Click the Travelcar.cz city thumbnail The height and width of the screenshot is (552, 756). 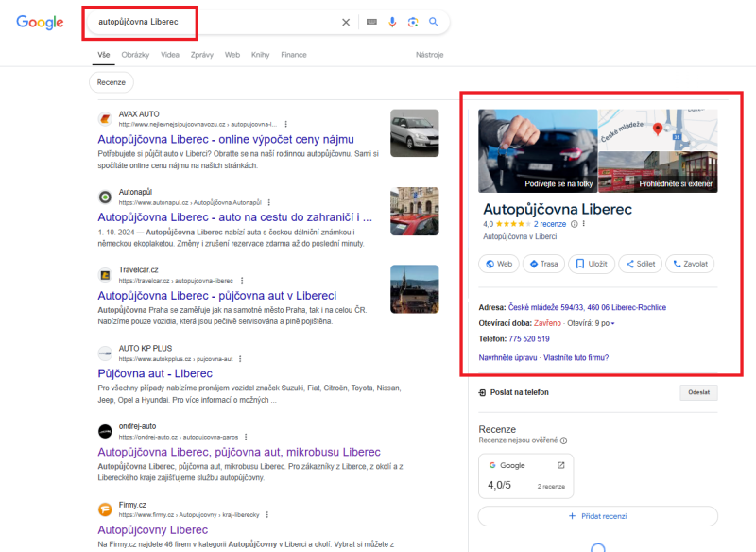click(x=415, y=289)
